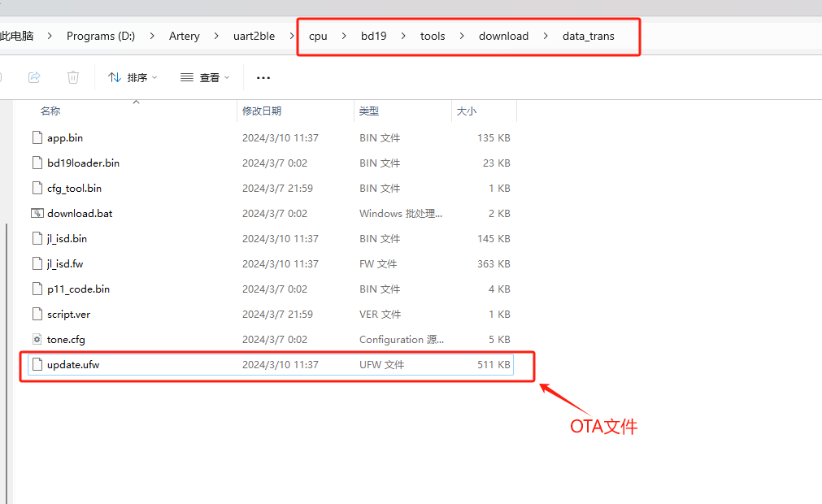Select the jl_isd.bin file name
The image size is (822, 504).
67,238
